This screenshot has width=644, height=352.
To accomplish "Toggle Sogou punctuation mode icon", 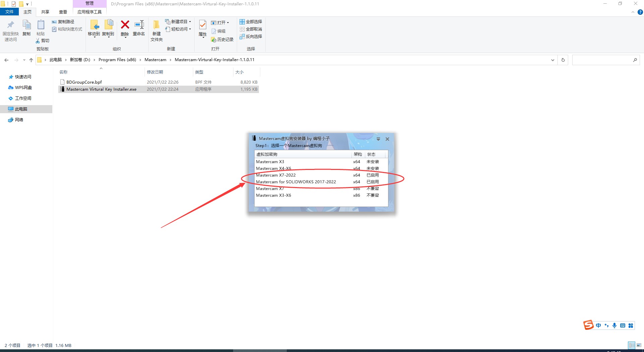I will coord(606,325).
